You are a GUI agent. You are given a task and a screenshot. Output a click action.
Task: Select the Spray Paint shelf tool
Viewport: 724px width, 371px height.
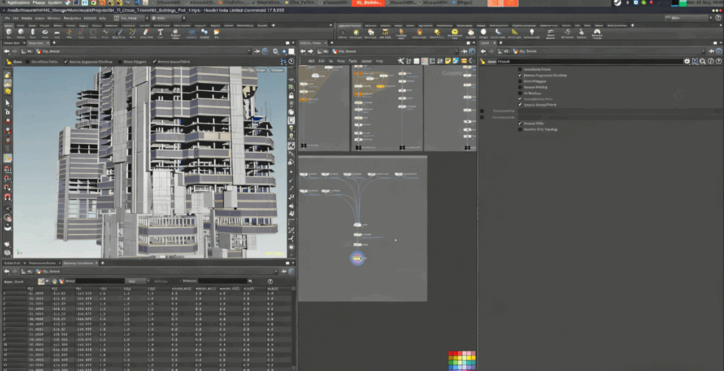145,33
